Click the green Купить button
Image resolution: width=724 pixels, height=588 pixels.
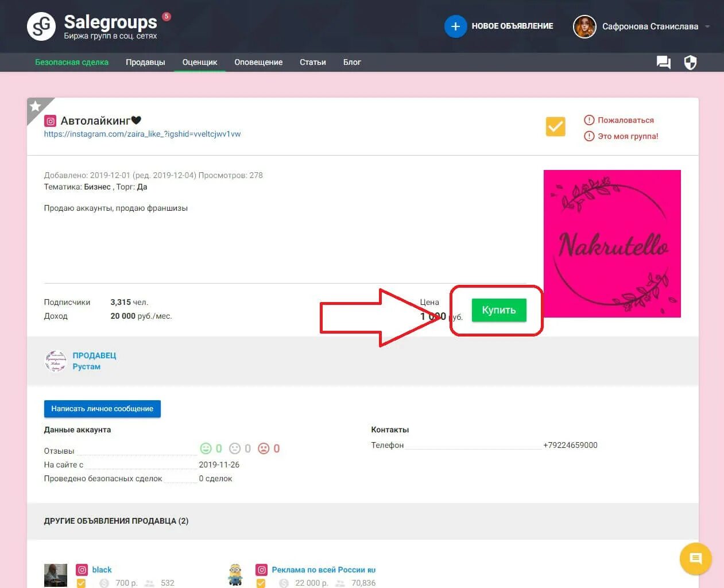click(x=499, y=310)
